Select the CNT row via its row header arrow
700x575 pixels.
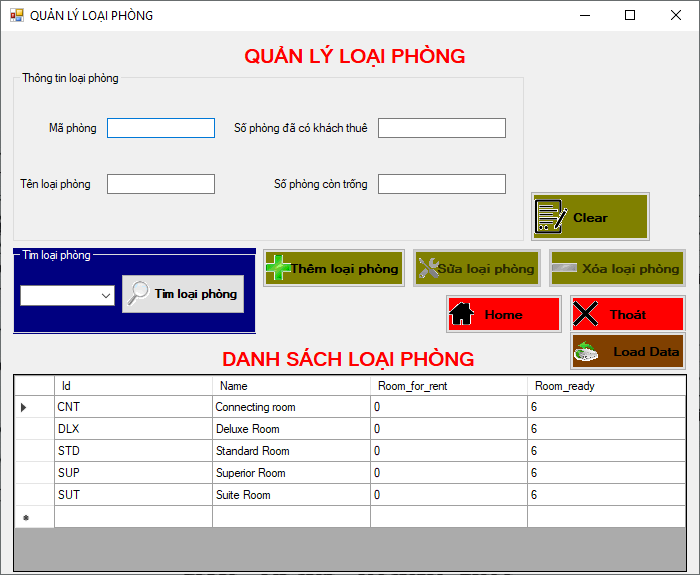tap(34, 407)
